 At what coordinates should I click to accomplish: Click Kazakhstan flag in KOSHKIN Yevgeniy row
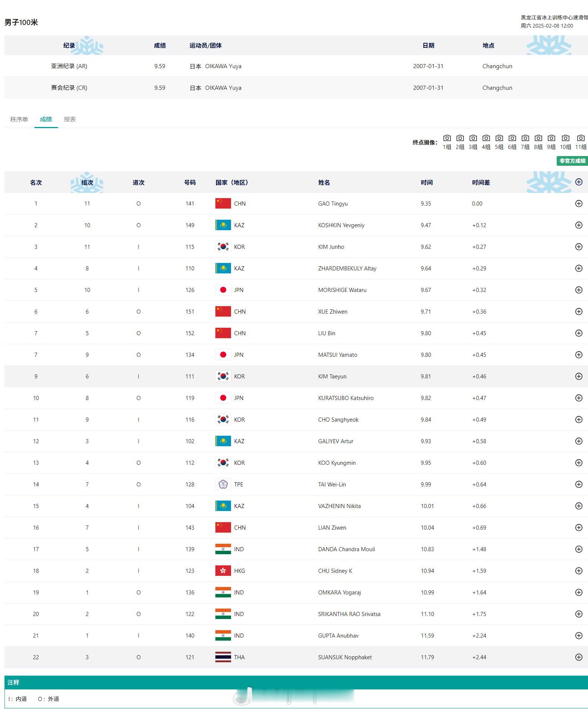click(x=223, y=225)
